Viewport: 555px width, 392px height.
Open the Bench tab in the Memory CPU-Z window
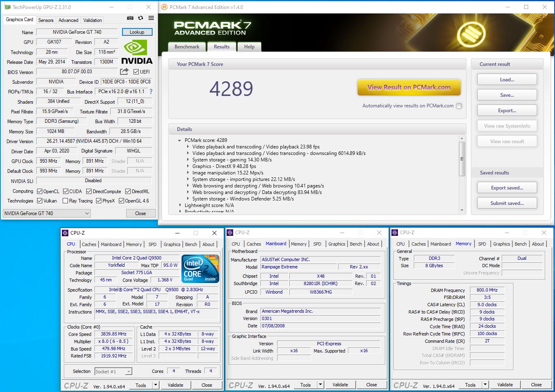coord(521,244)
